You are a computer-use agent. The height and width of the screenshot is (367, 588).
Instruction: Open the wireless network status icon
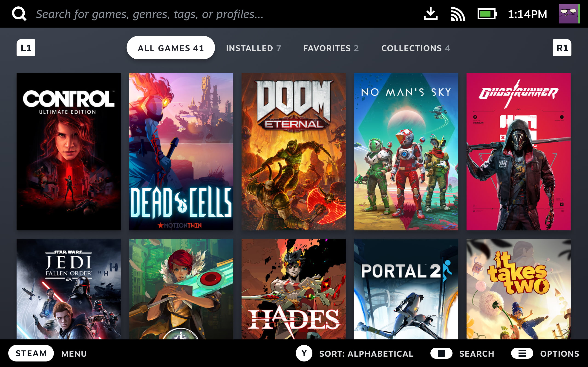coord(458,14)
